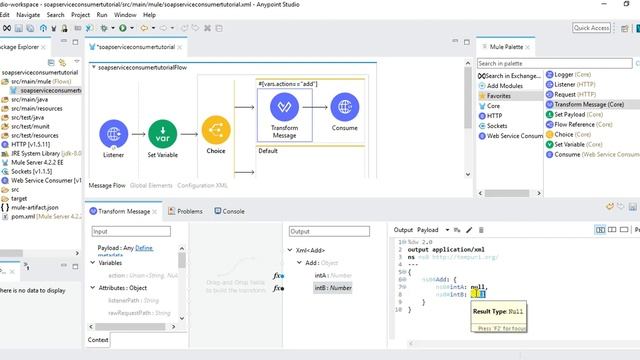
Task: Select the Consume node in the flow
Action: 345,107
